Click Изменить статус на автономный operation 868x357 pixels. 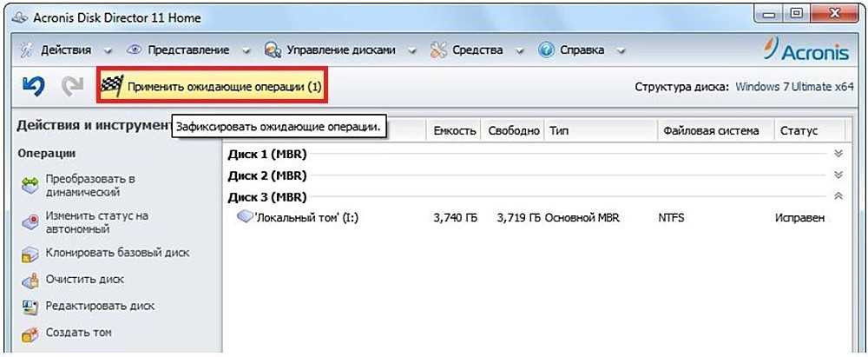[97, 222]
